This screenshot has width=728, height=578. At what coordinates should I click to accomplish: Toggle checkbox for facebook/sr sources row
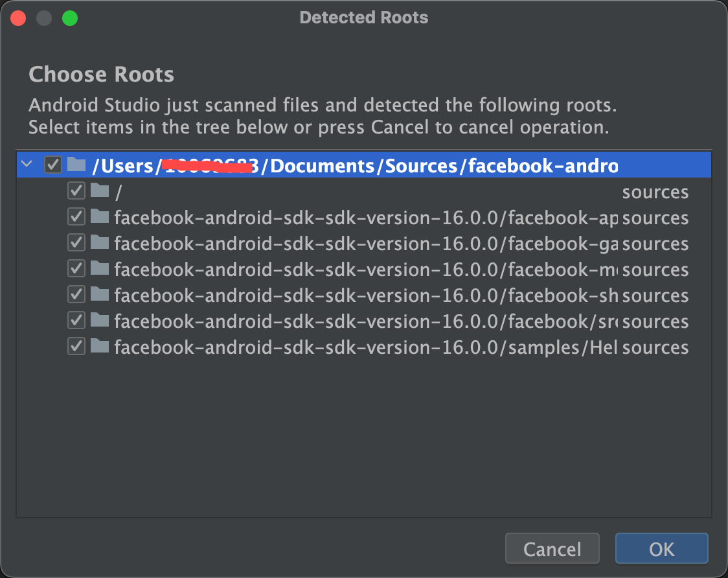76,321
